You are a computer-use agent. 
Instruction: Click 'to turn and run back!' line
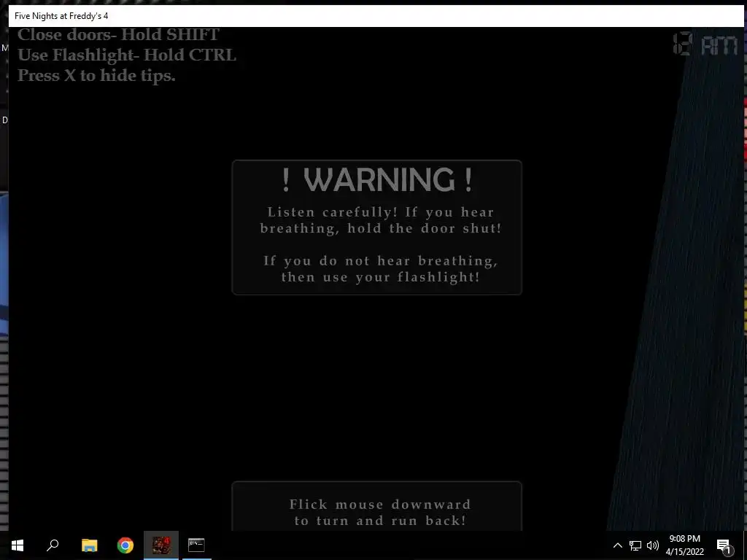[x=379, y=521]
